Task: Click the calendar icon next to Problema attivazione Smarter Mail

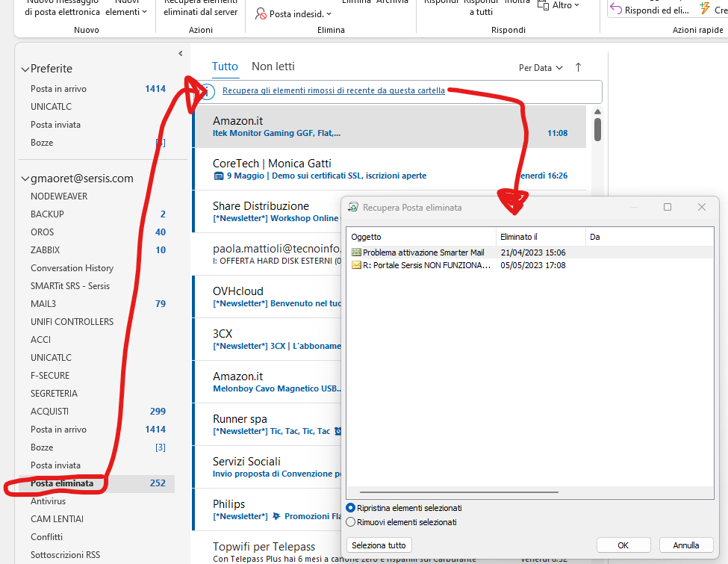Action: pyautogui.click(x=356, y=252)
